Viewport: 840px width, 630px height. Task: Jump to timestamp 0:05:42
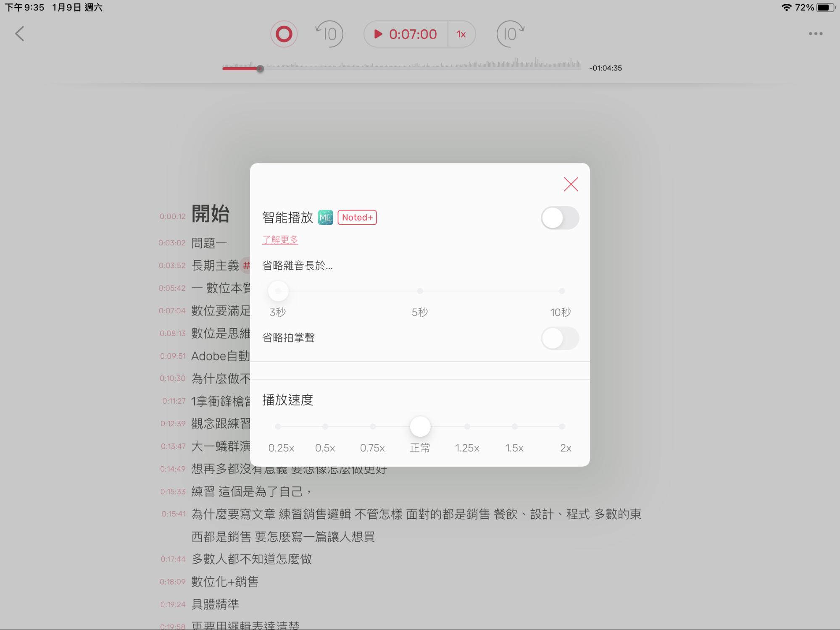click(x=172, y=288)
